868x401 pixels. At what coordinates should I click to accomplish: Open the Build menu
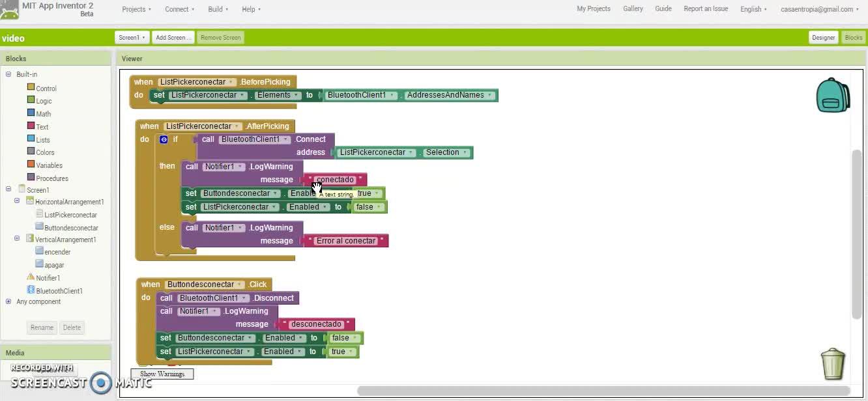[218, 9]
